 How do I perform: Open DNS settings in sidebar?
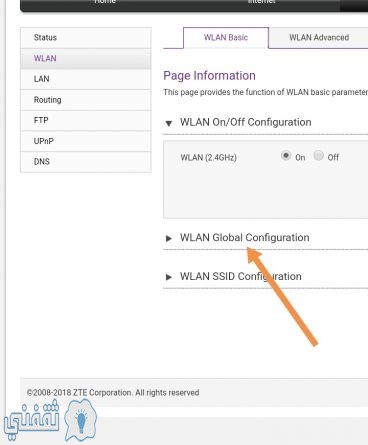(x=86, y=162)
